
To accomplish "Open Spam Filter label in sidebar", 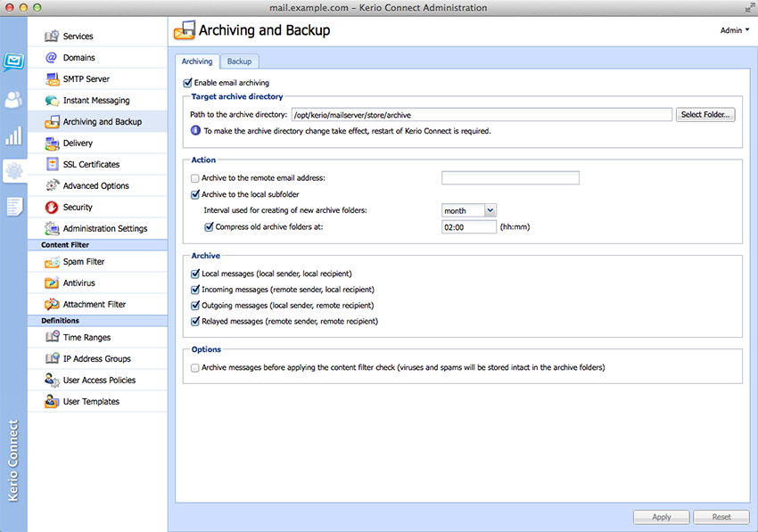I will pyautogui.click(x=84, y=262).
